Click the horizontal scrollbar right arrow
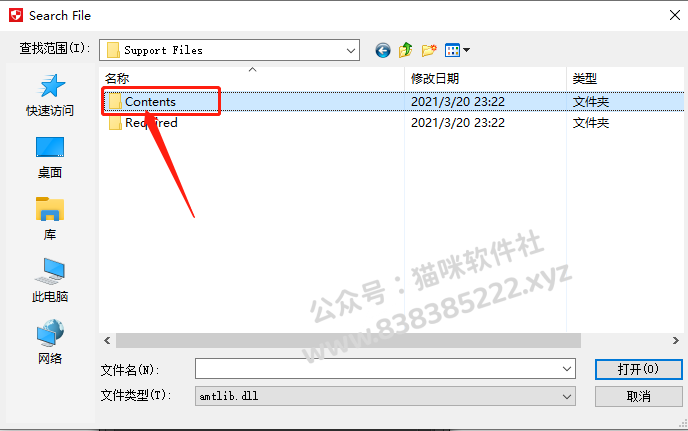The image size is (688, 431). 676,341
